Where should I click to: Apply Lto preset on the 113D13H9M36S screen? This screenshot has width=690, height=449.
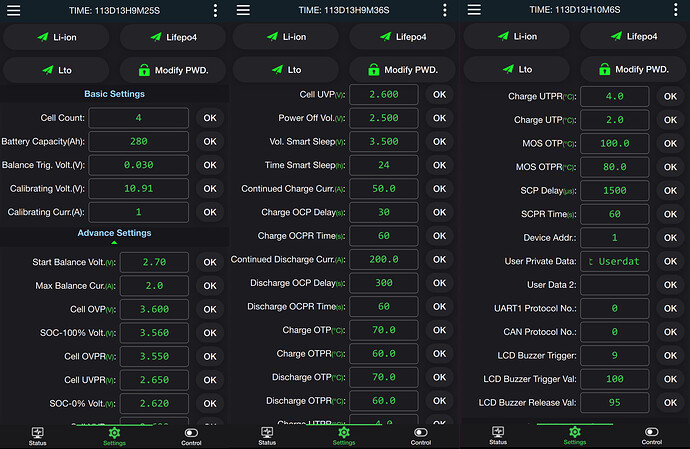(x=286, y=70)
